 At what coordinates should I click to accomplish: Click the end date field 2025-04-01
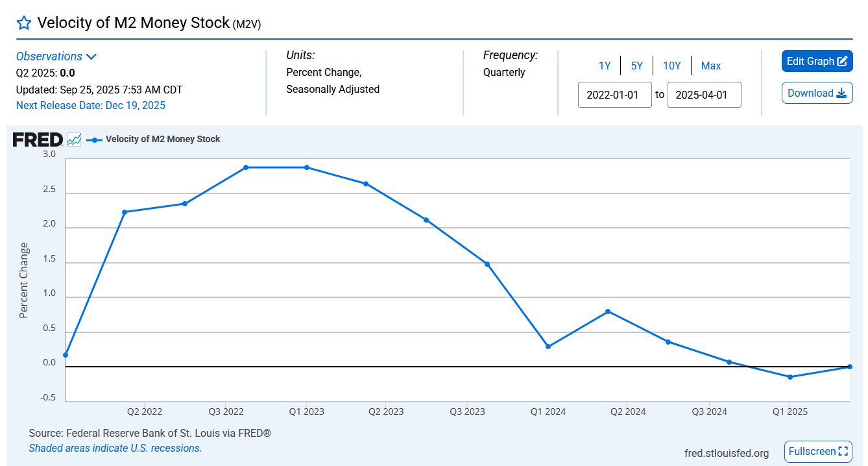click(x=704, y=95)
